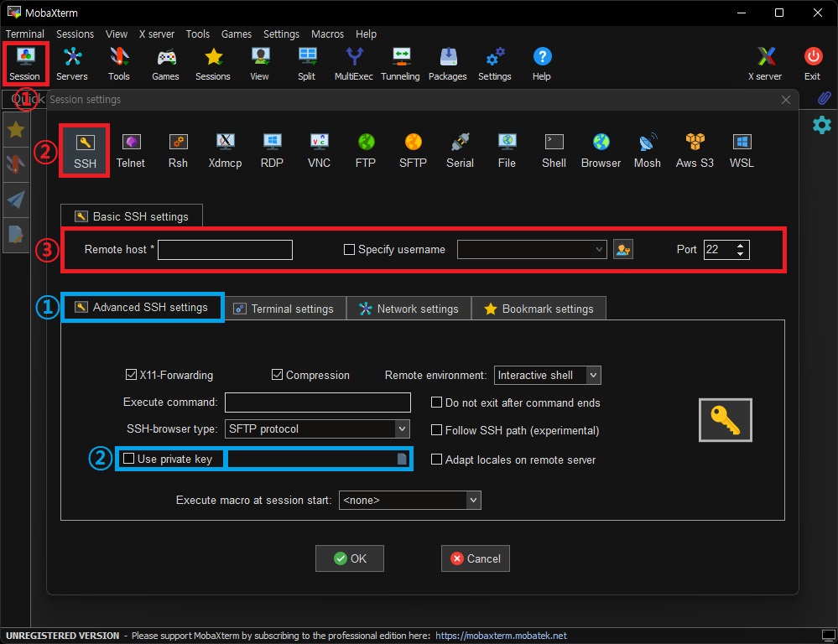Switch to Bookmark settings tab
The height and width of the screenshot is (644, 838).
pyautogui.click(x=539, y=309)
